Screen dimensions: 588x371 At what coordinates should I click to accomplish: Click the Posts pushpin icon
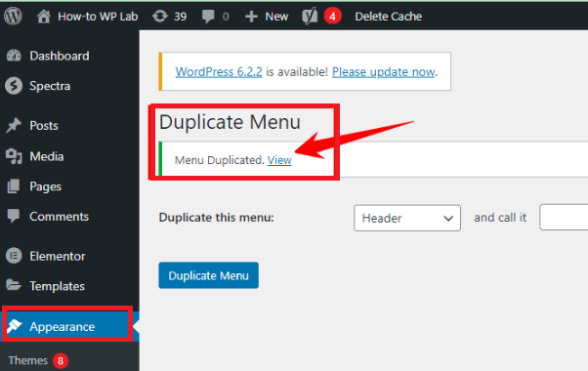(14, 126)
